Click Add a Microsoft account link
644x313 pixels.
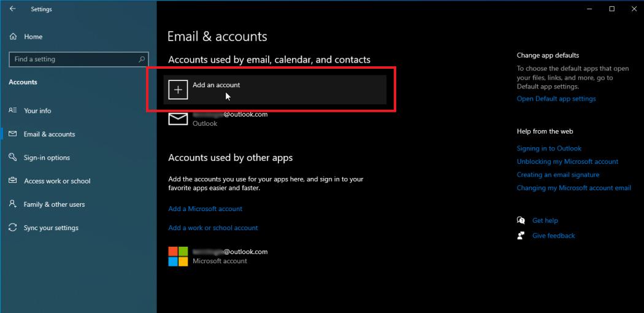(x=205, y=209)
